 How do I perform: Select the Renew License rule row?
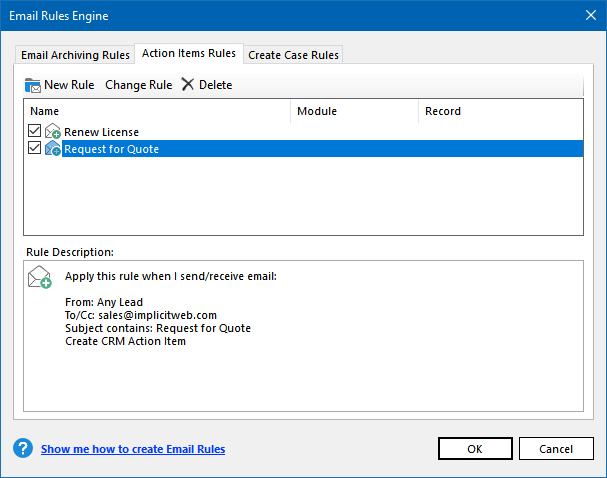101,132
